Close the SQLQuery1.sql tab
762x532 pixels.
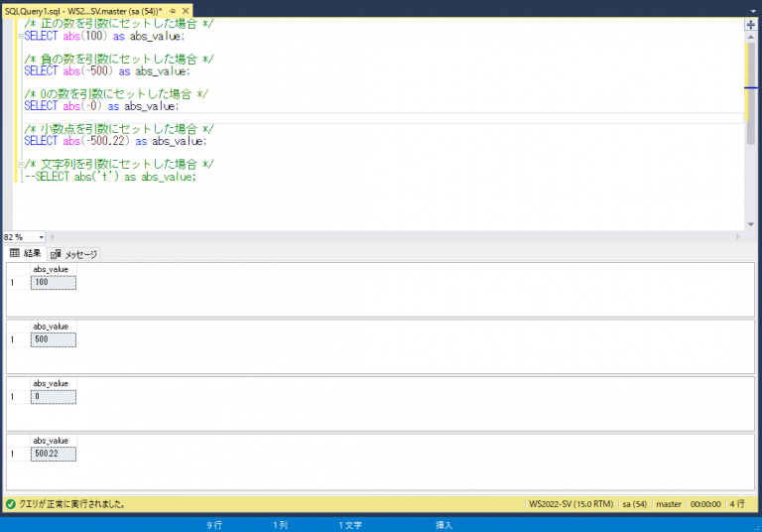[x=186, y=11]
